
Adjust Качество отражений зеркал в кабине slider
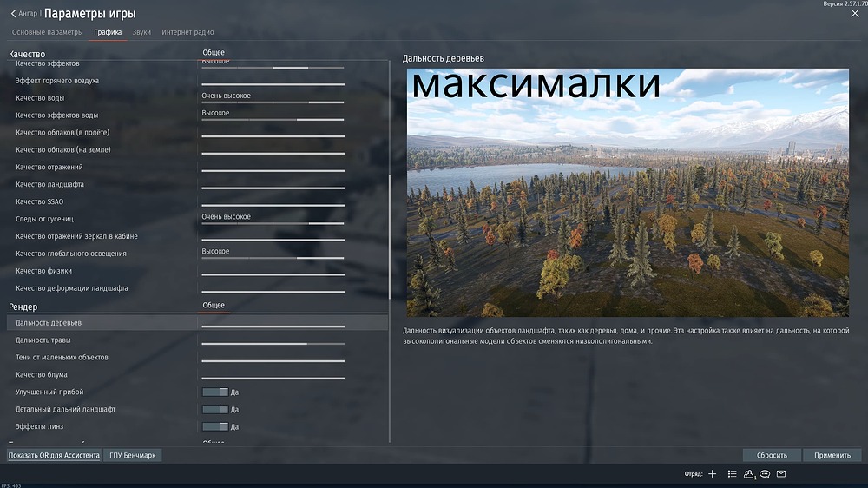pos(273,240)
